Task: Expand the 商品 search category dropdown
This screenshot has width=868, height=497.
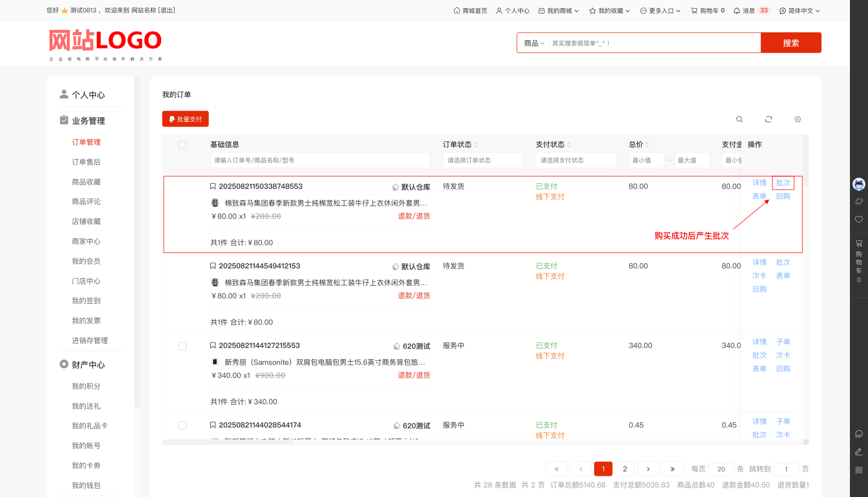Action: pyautogui.click(x=534, y=43)
